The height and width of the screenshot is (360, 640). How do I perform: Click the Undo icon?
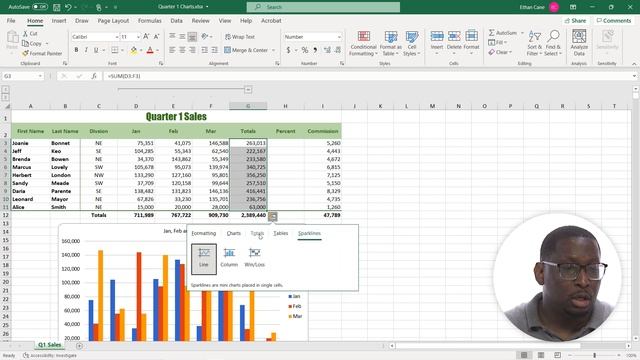tap(68, 7)
